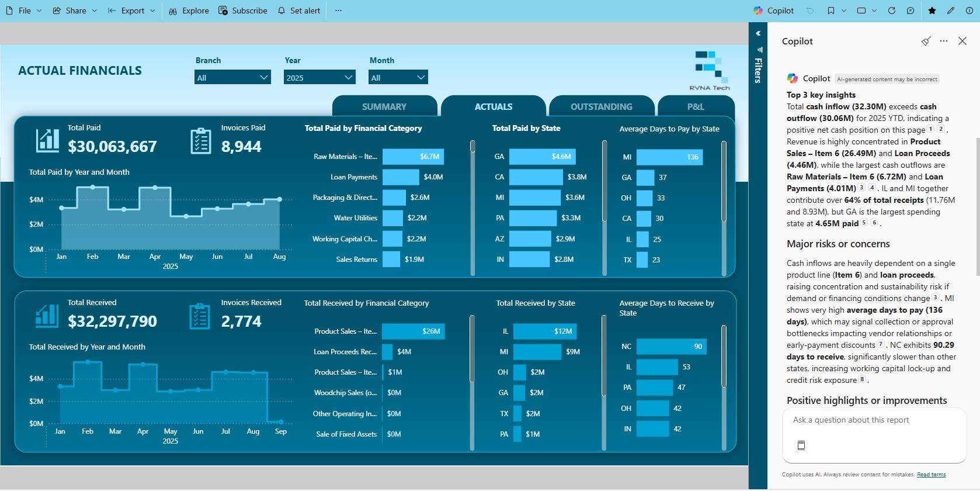Select the IL $12M received bar
This screenshot has height=491, width=980.
[x=545, y=331]
